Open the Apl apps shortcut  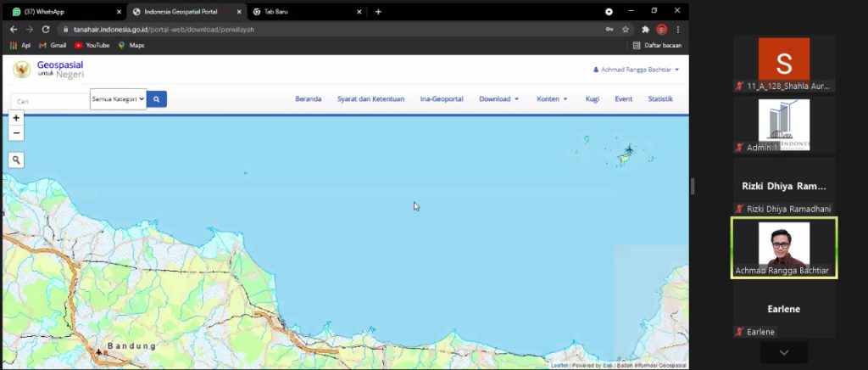(20, 46)
